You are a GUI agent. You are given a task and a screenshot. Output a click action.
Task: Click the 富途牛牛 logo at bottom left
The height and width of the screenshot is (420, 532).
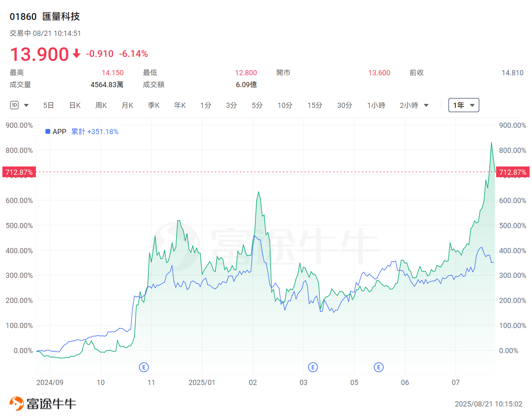tap(42, 403)
